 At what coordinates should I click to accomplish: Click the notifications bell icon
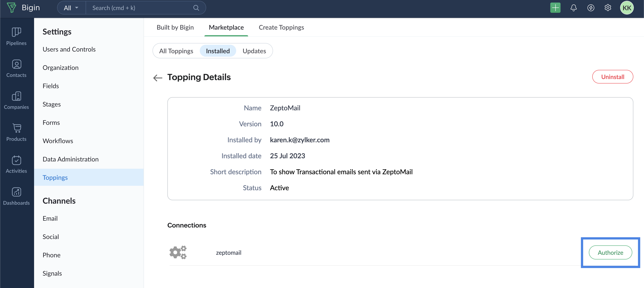pyautogui.click(x=573, y=8)
